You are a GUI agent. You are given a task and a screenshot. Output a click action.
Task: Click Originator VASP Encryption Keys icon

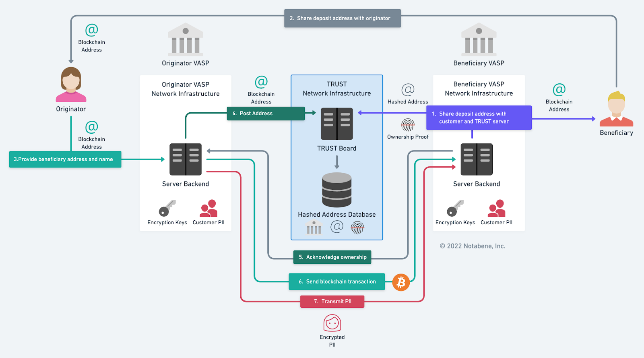167,208
